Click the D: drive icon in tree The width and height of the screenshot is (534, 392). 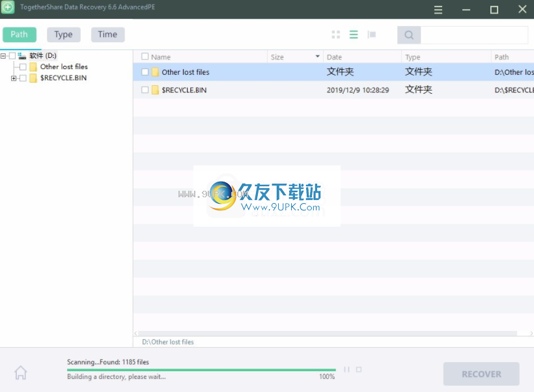point(22,55)
